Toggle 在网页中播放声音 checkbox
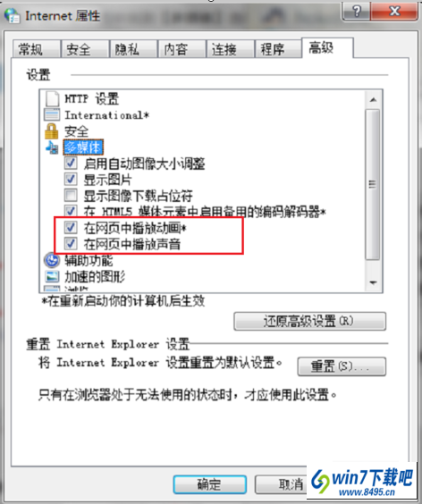Screen dimensions: 422x504 coord(71,244)
